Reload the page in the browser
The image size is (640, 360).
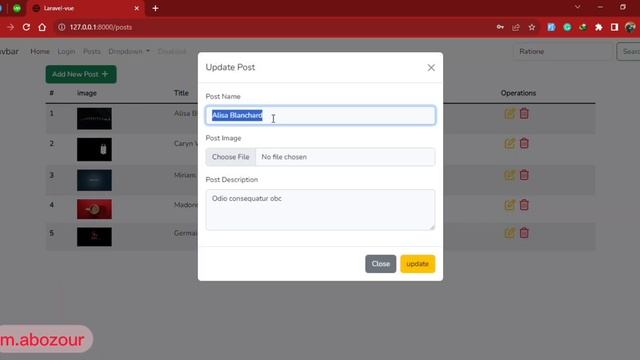coord(26,27)
